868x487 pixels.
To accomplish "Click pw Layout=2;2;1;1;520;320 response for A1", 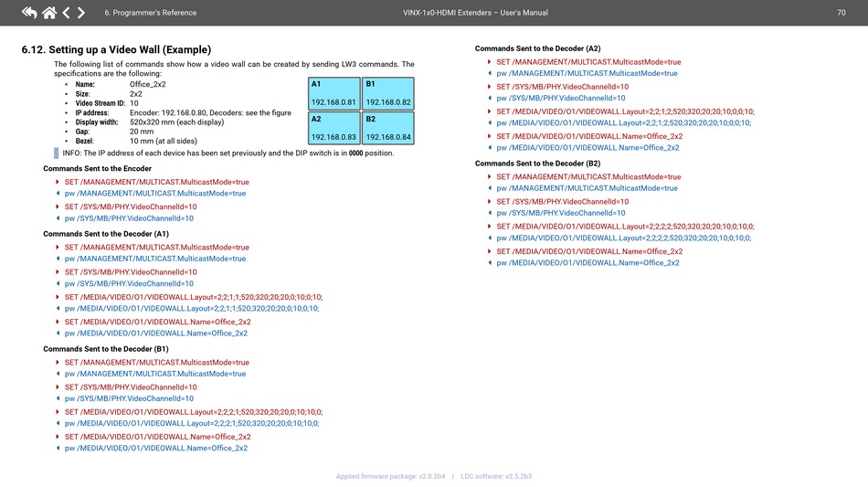I will (x=192, y=309).
